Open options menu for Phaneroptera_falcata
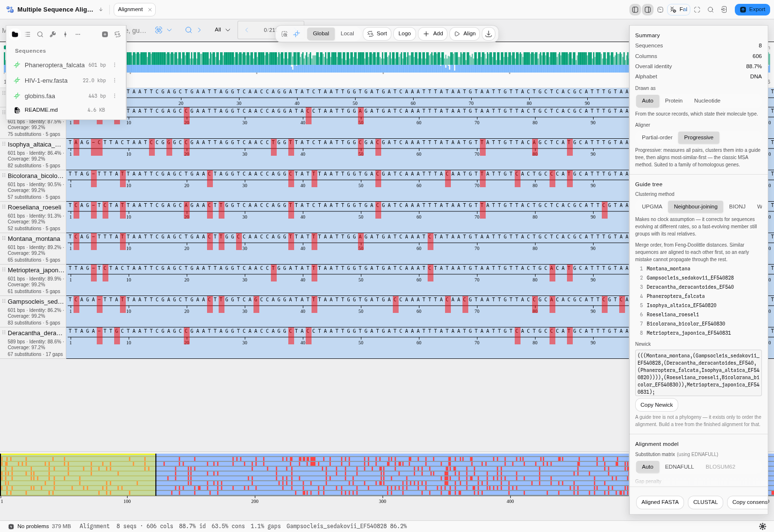This screenshot has width=774, height=532. point(115,65)
